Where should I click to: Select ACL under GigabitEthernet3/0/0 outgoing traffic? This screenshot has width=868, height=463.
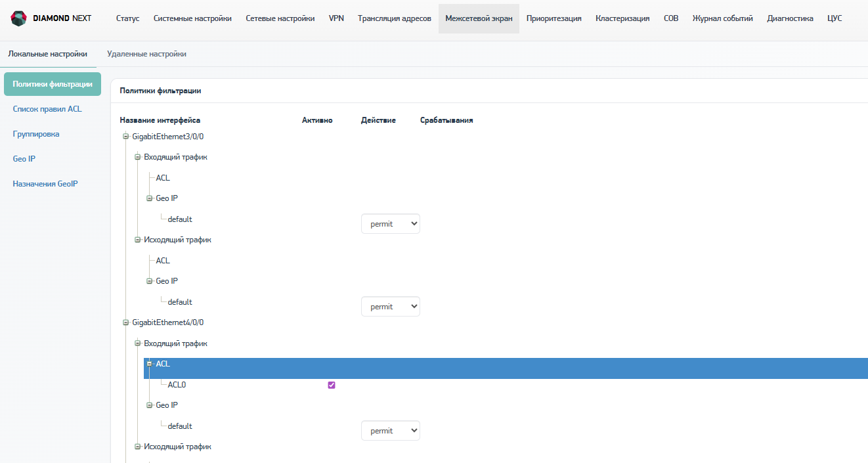click(x=163, y=261)
